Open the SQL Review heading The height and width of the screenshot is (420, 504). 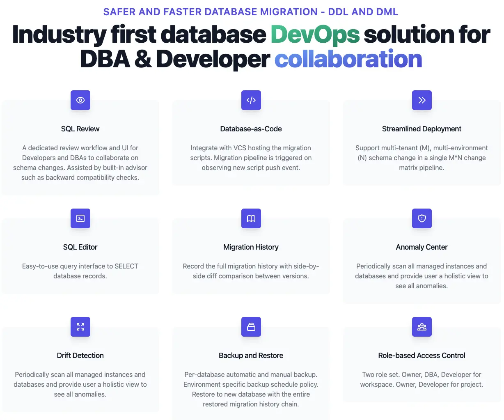pos(80,129)
